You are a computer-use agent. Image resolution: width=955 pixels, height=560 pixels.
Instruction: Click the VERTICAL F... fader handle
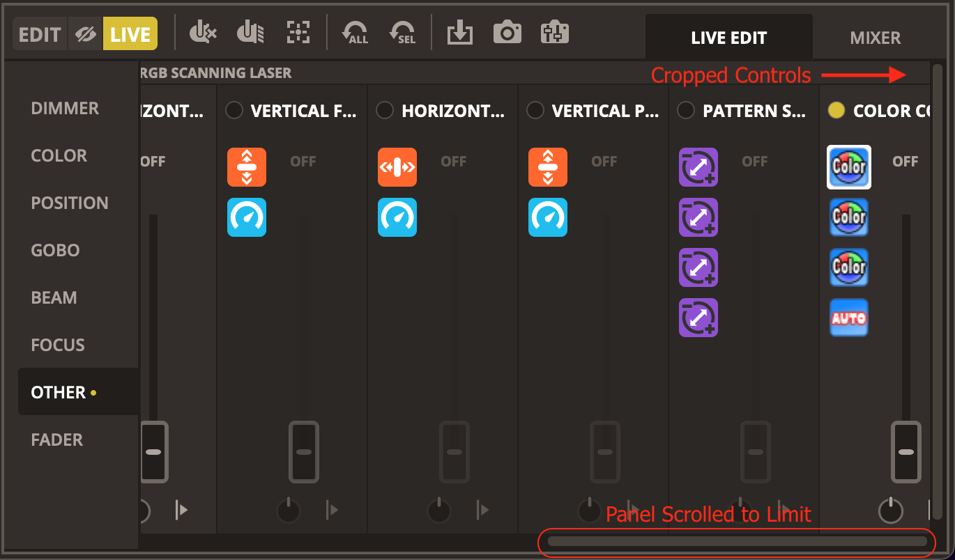[304, 452]
